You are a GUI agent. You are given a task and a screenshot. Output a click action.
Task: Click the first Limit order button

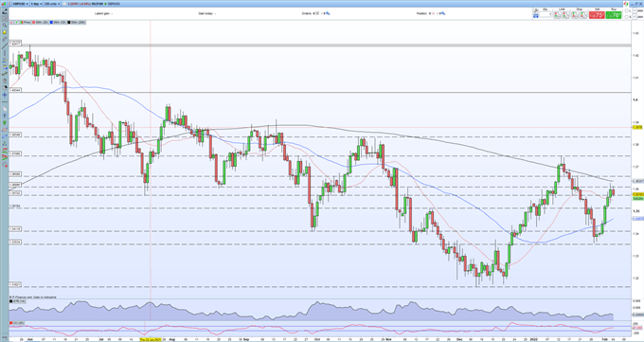557,15
